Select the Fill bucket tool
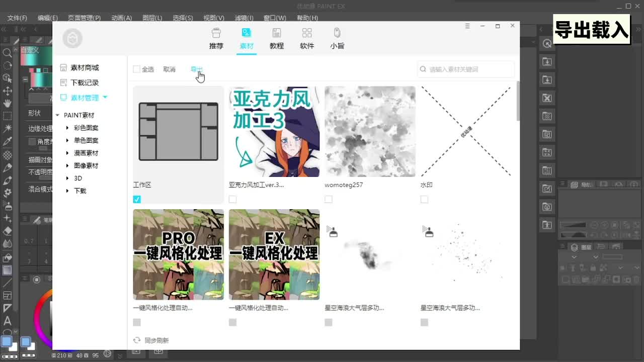Viewport: 644px width, 362px height. 8,257
